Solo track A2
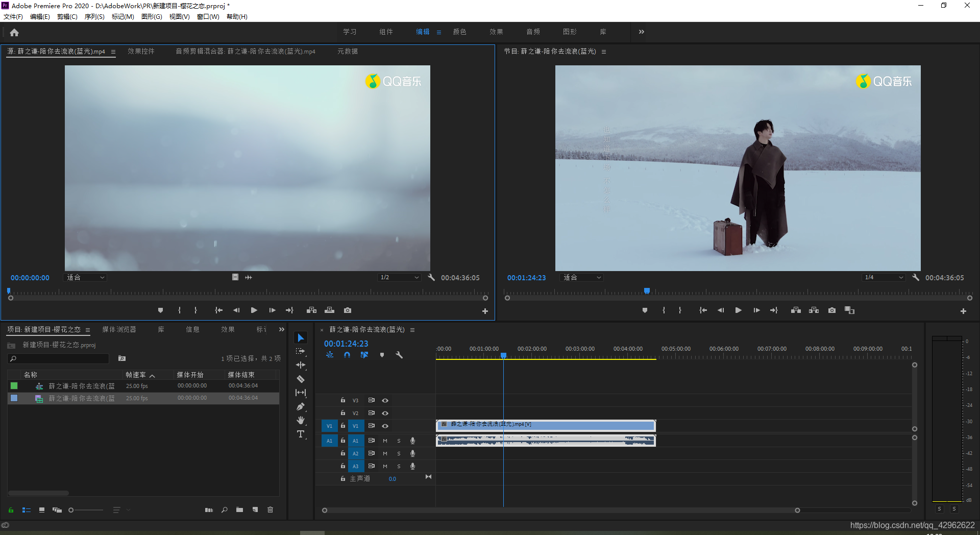Viewport: 980px width, 535px height. [x=399, y=453]
